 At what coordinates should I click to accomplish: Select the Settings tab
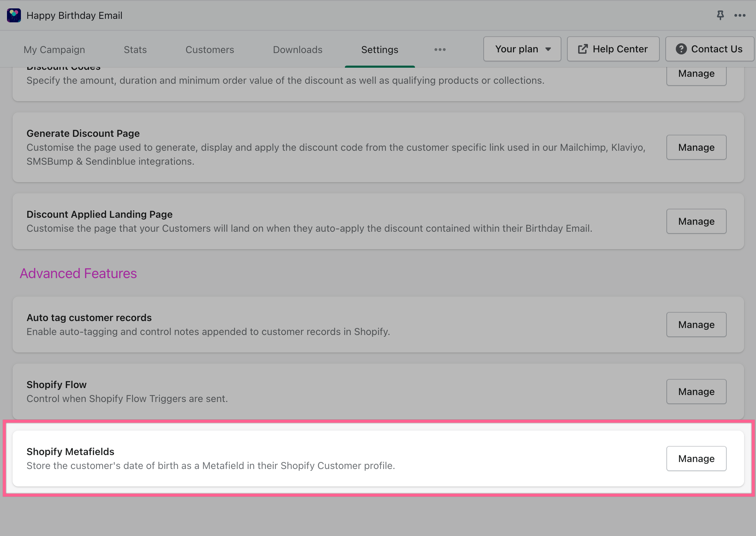point(379,50)
